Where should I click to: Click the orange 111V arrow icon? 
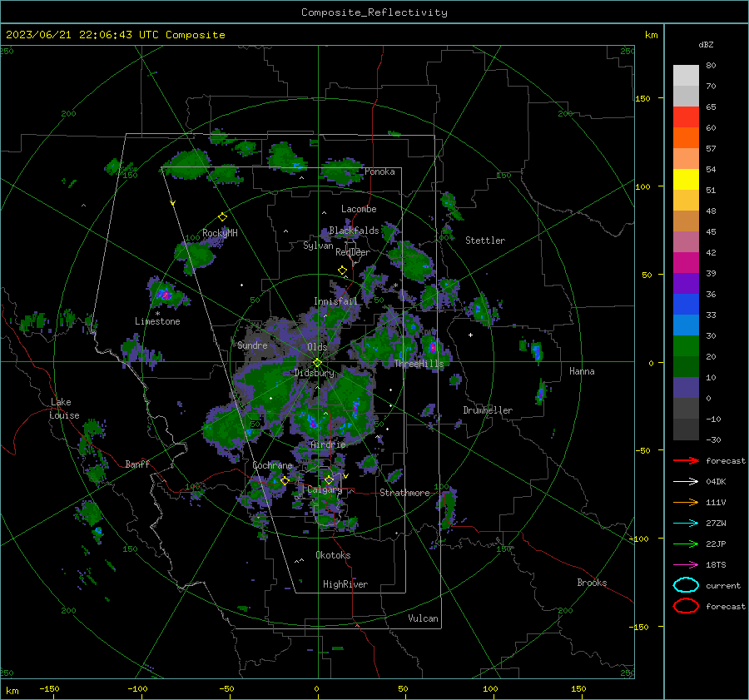coord(686,502)
